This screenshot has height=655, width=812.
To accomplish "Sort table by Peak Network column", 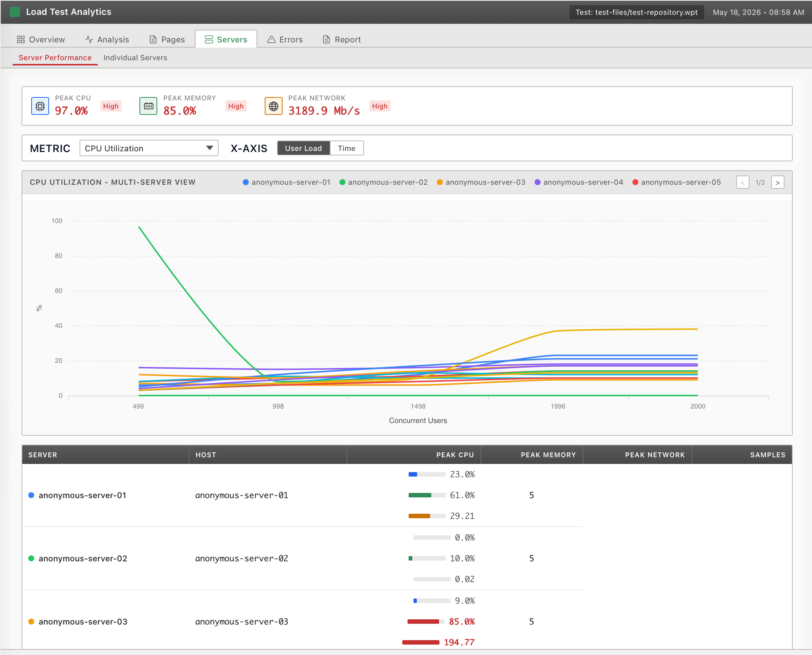I will 637,455.
